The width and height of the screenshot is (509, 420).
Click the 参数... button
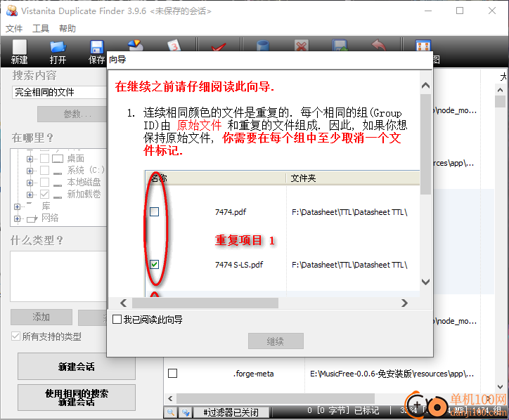pos(72,114)
